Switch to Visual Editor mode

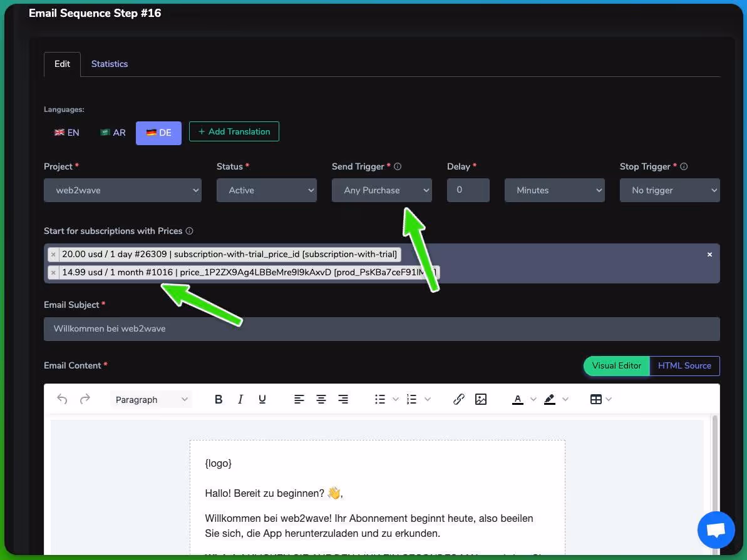(x=617, y=365)
